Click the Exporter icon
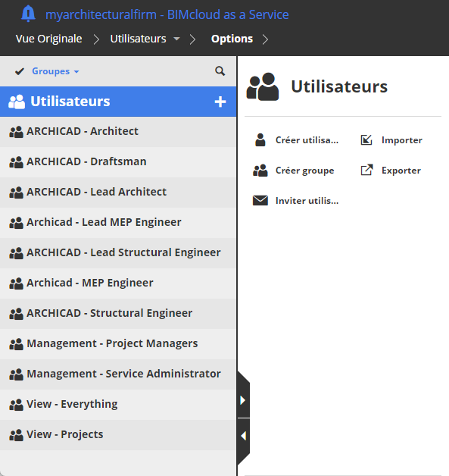 pyautogui.click(x=366, y=170)
